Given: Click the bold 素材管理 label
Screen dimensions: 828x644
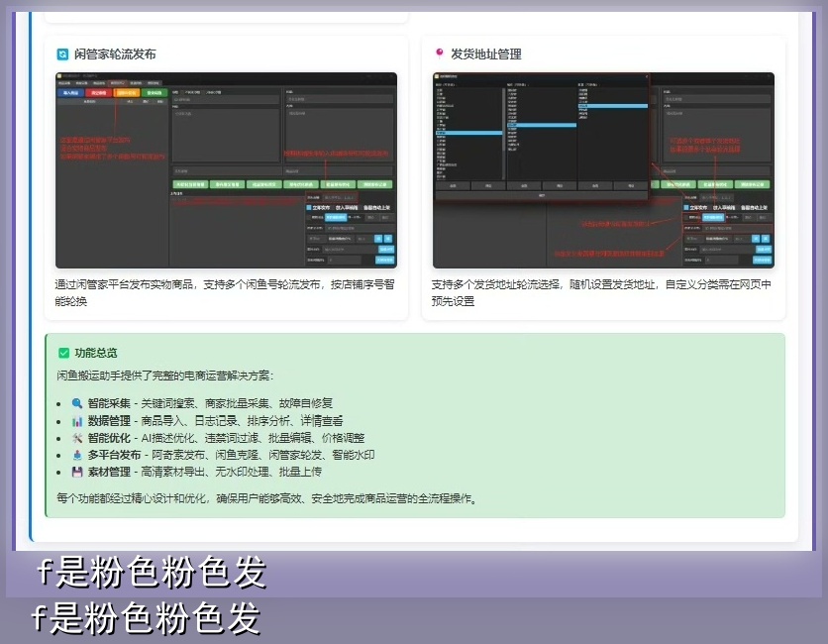Looking at the screenshot, I should click(110, 472).
